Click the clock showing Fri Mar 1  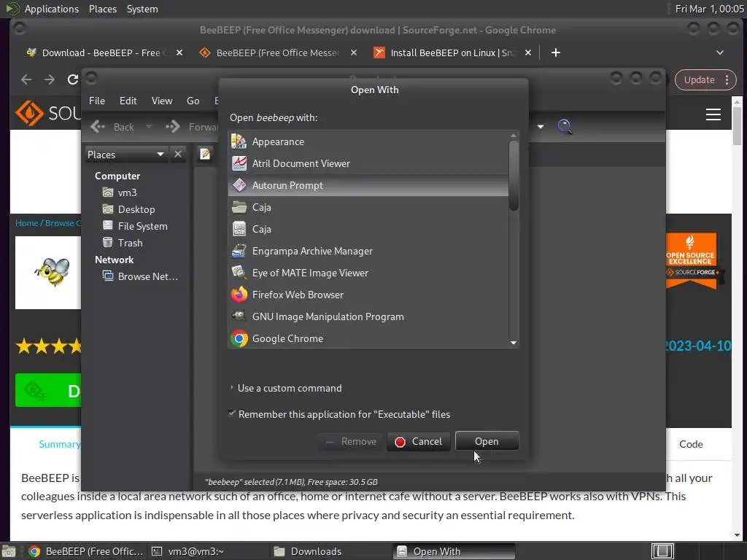click(709, 9)
